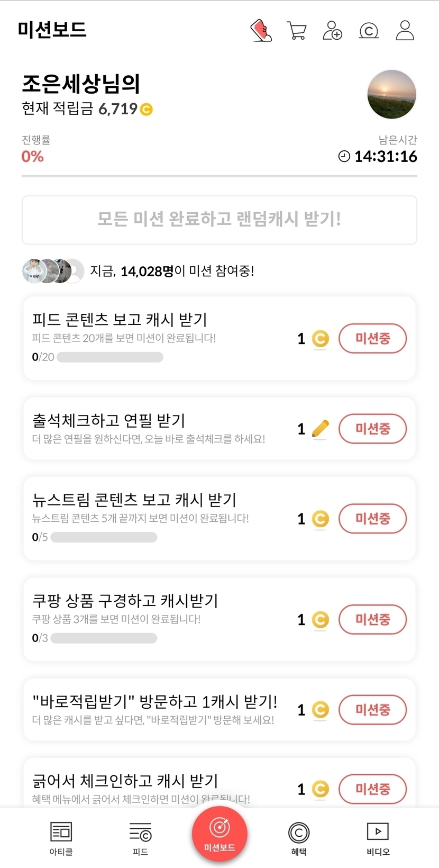439x868 pixels.
Task: Tap the red sneaker icon in header
Action: (x=261, y=30)
